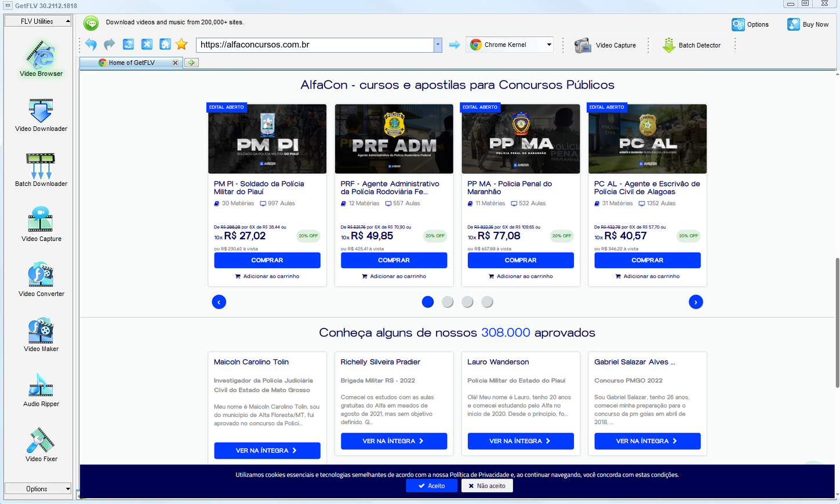Launch Batch Downloader from the sidebar
The height and width of the screenshot is (504, 840).
[41, 170]
